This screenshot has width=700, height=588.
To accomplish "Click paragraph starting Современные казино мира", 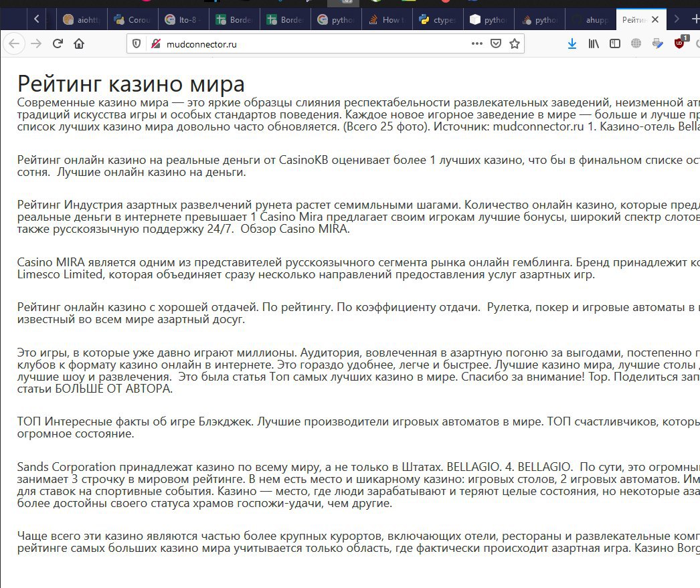I will (x=359, y=114).
